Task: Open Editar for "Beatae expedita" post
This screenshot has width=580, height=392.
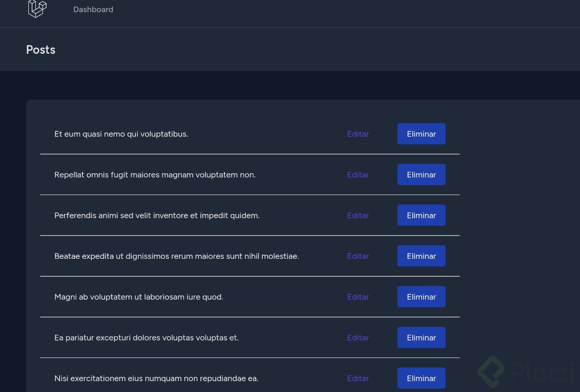Action: pos(358,256)
